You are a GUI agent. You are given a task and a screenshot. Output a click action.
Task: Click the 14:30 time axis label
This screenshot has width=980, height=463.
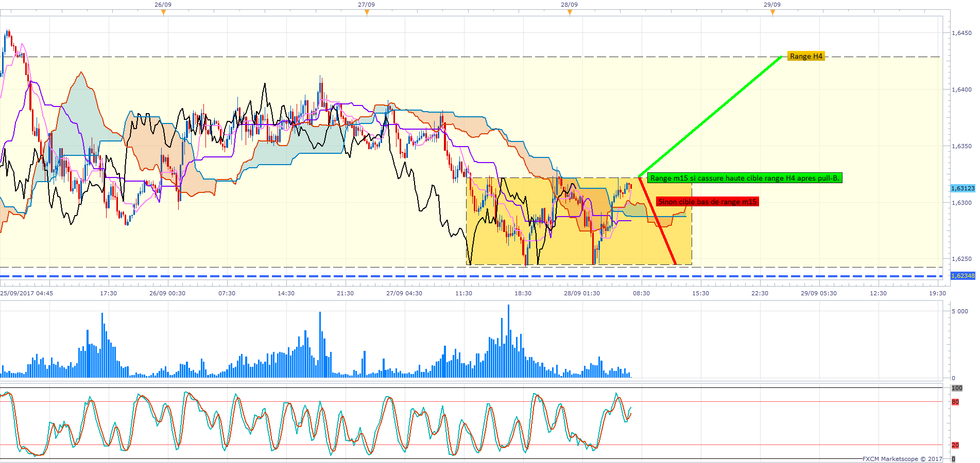click(286, 293)
